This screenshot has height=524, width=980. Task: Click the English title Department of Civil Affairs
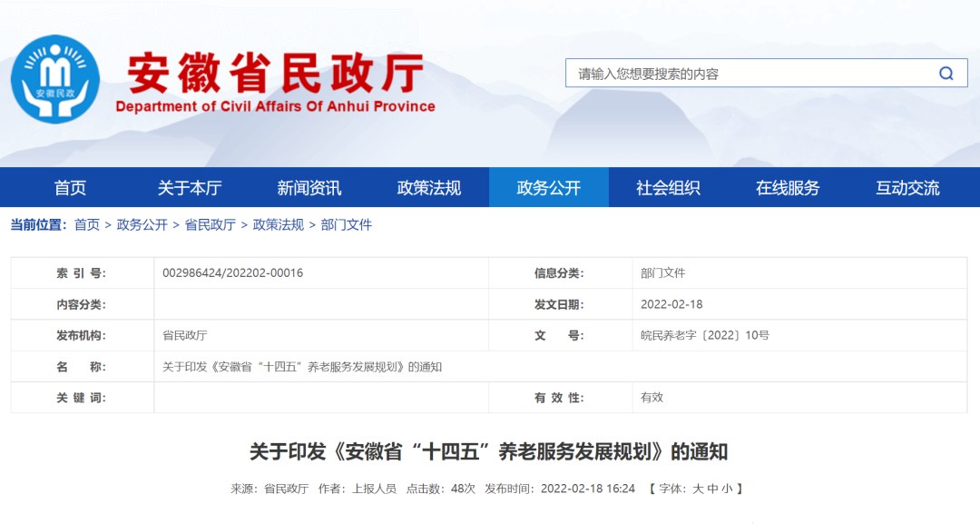pos(276,106)
